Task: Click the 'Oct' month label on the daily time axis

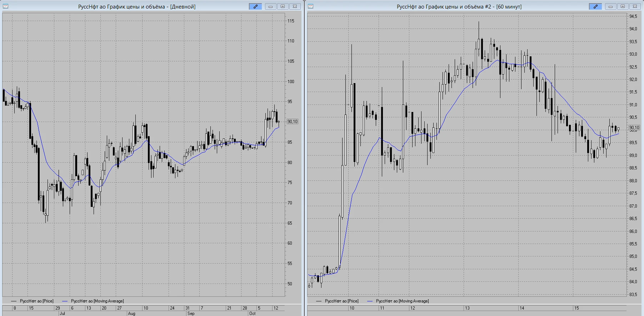Action: (x=252, y=314)
